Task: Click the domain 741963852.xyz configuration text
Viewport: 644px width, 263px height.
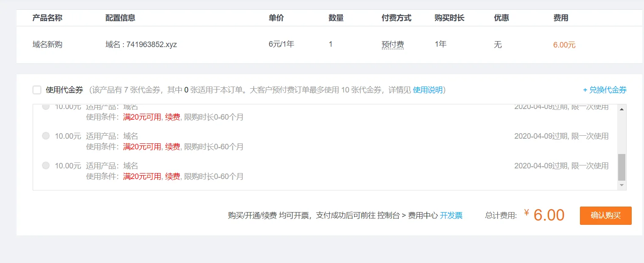Action: pos(141,45)
